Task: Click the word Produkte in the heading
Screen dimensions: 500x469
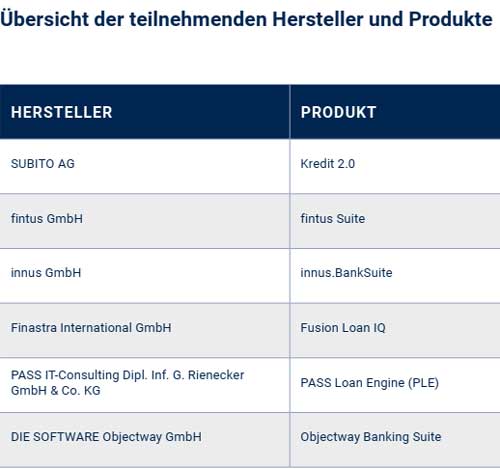Action: (x=451, y=19)
